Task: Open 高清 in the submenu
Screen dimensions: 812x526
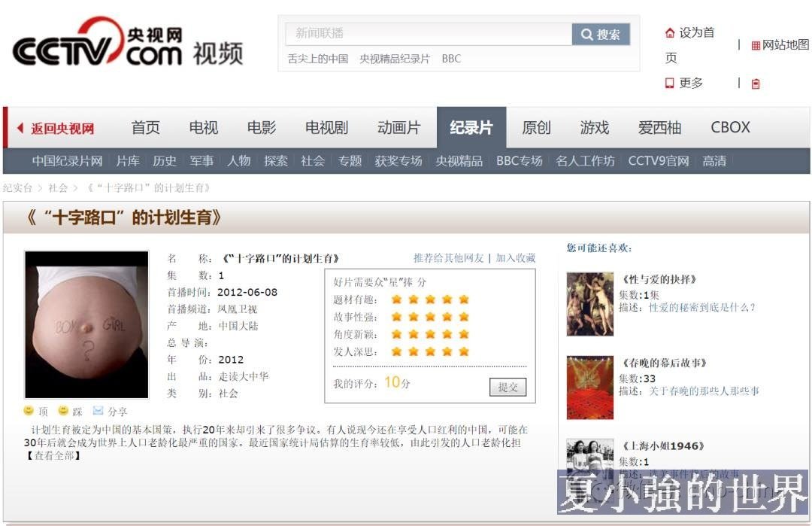Action: [714, 161]
